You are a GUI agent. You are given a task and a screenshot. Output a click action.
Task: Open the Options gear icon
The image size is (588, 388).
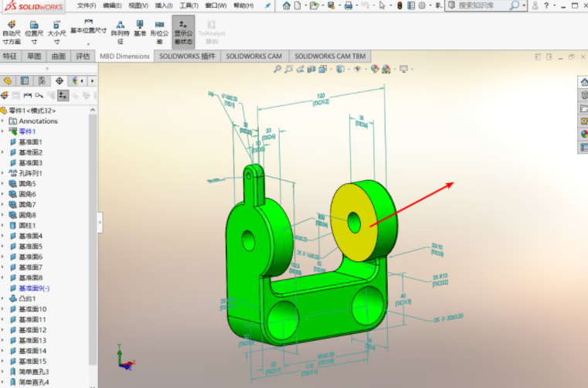422,5
